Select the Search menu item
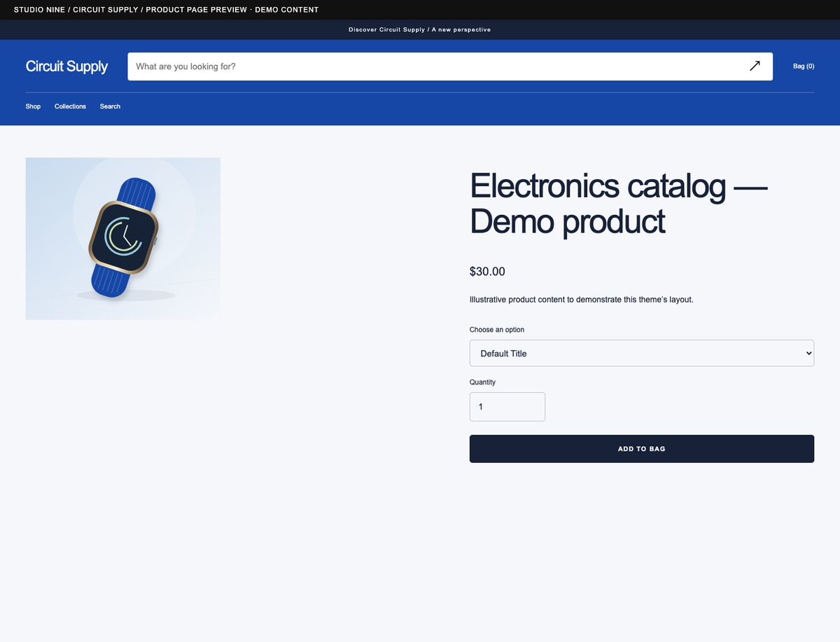This screenshot has width=840, height=642. (x=110, y=106)
